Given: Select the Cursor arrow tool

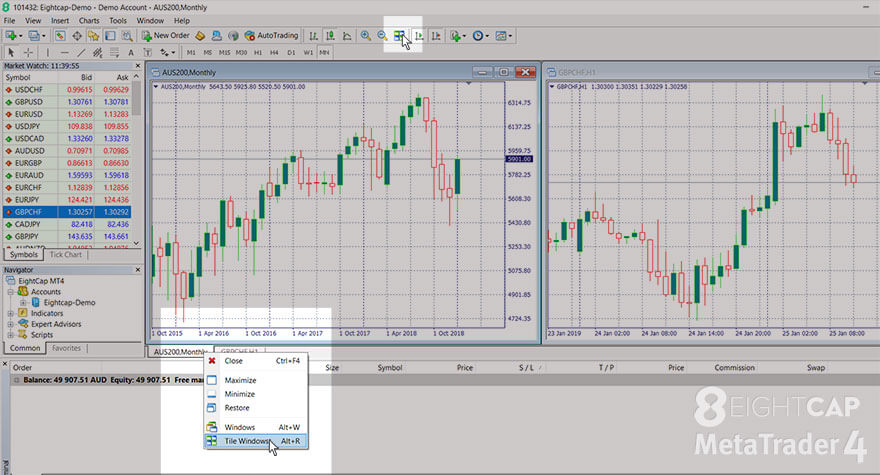Looking at the screenshot, I should click(x=10, y=53).
